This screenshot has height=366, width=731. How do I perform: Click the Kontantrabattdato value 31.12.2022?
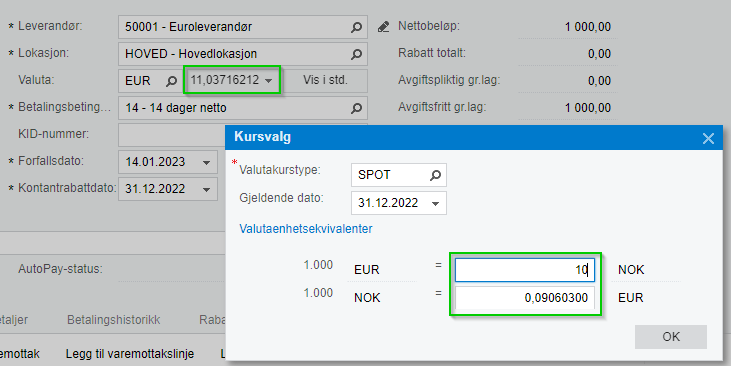click(x=155, y=189)
